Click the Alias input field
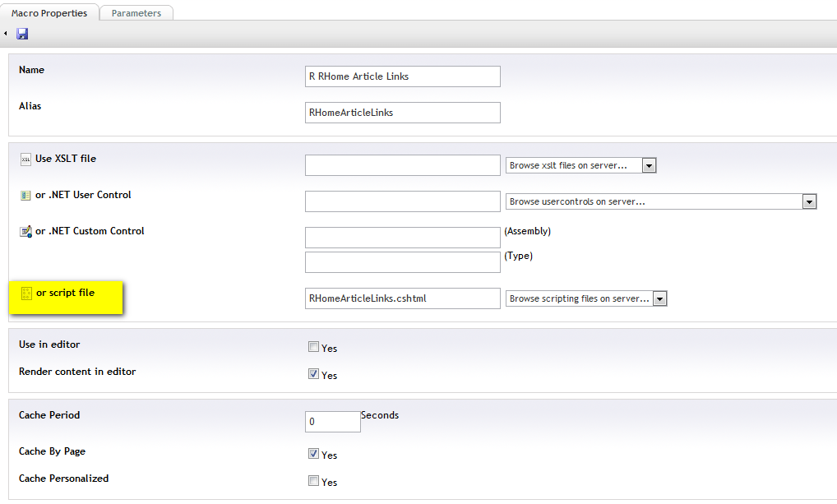Viewport: 837px width, 504px height. pos(403,113)
